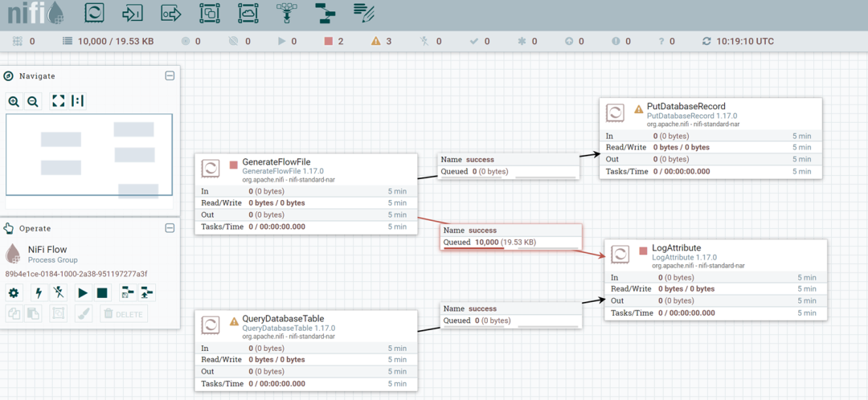Click the GenerateFlowFile processor icon
The width and height of the screenshot is (868, 400).
(x=211, y=168)
